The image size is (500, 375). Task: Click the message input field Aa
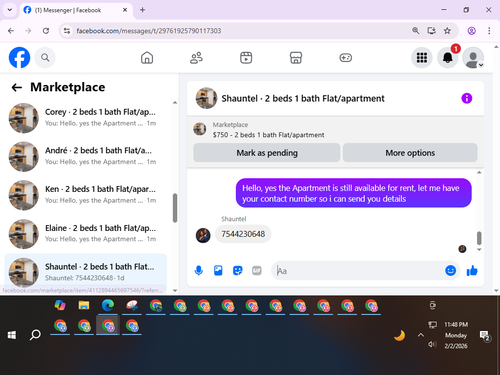coord(358,270)
